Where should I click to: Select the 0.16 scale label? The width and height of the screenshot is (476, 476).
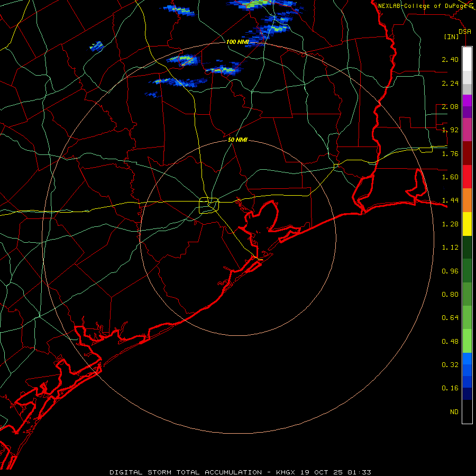point(450,388)
